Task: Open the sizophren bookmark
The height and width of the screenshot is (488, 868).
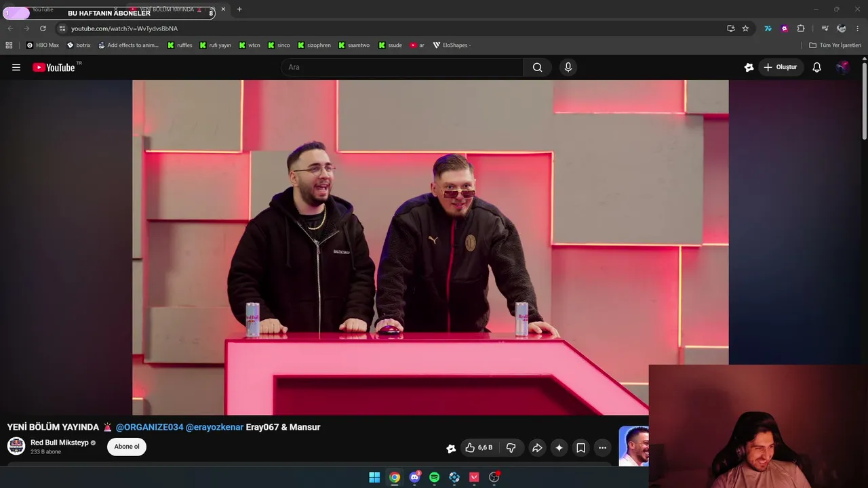Action: pos(314,45)
